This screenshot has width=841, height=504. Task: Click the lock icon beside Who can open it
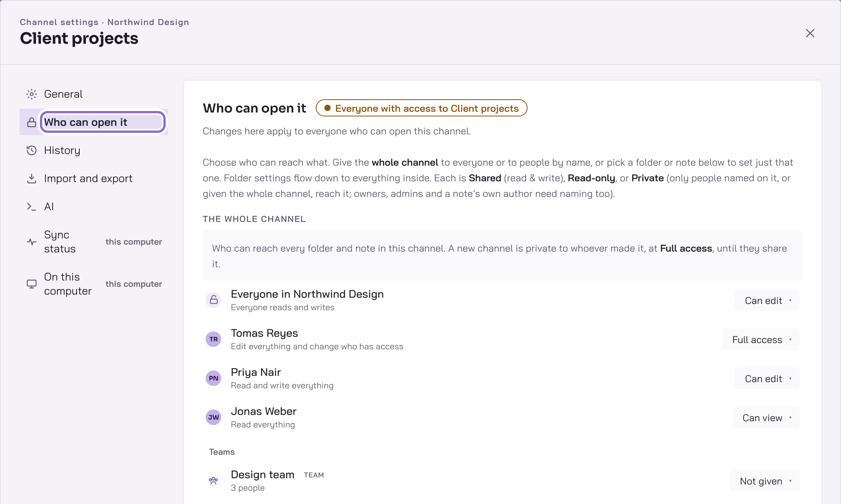click(x=32, y=122)
